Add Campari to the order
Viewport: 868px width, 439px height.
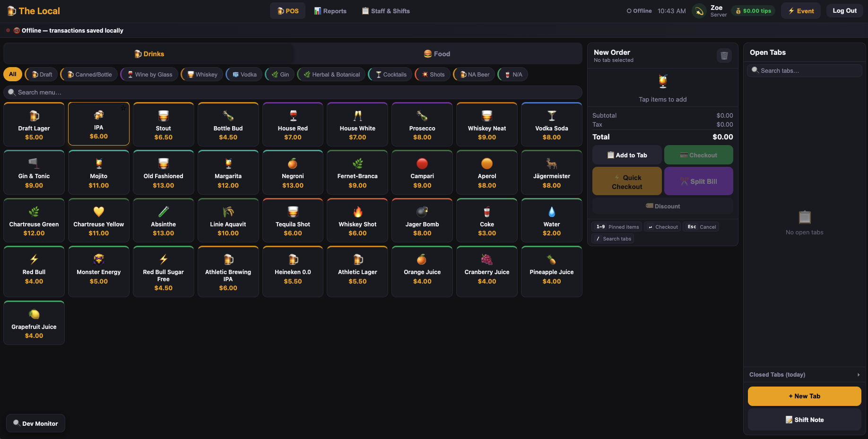[x=422, y=172]
